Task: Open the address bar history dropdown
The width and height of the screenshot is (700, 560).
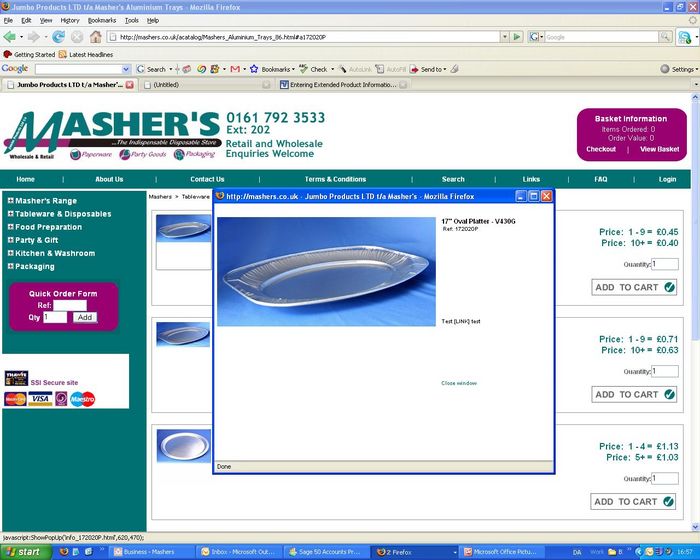Action: pyautogui.click(x=503, y=37)
